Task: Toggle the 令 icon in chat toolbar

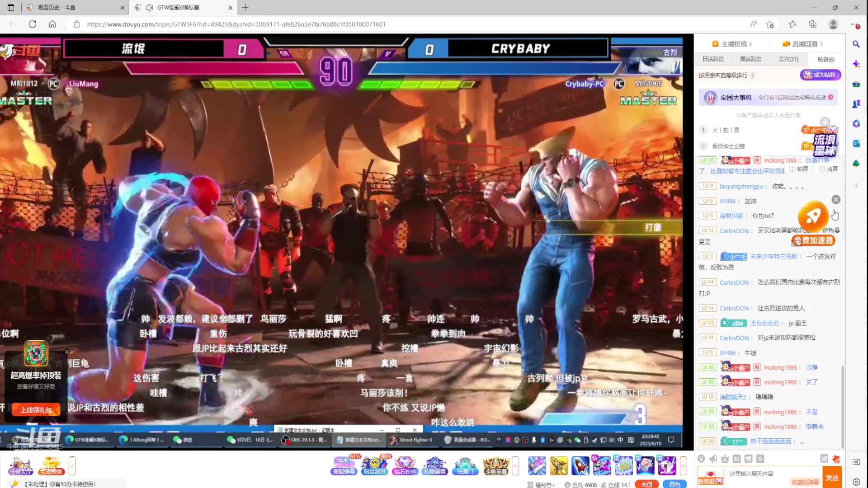Action: [760, 459]
